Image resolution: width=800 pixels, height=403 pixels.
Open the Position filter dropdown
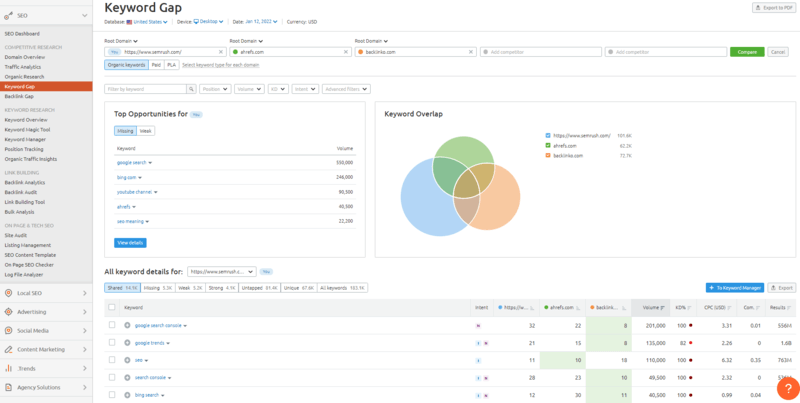click(x=214, y=89)
